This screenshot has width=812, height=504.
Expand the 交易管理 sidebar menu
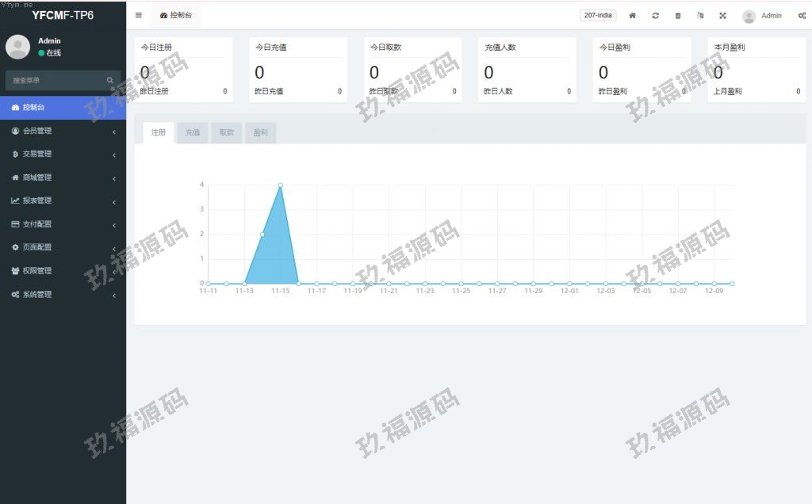click(x=63, y=154)
